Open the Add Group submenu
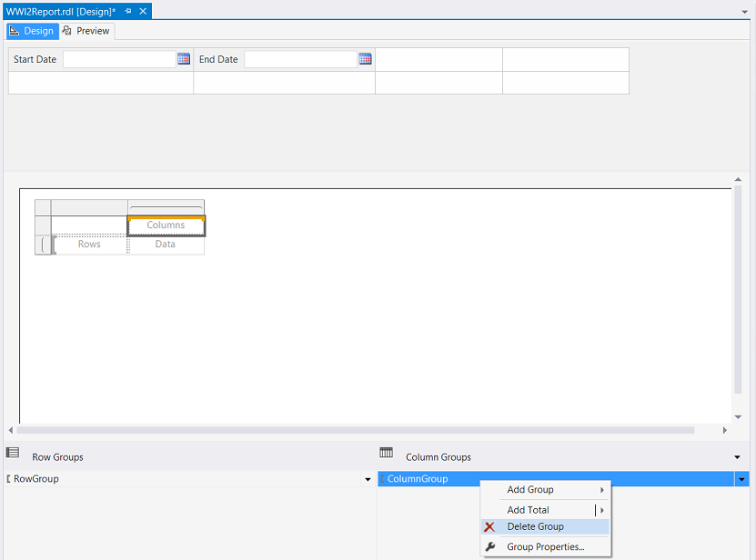 pos(546,490)
